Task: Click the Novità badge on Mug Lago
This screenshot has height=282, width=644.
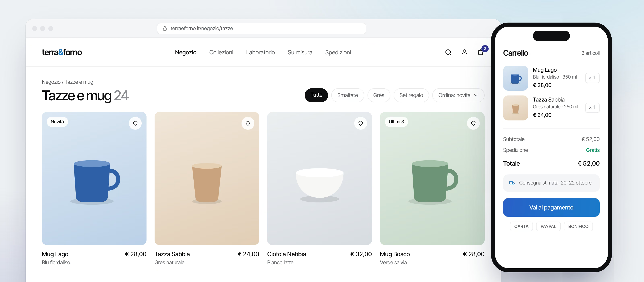Action: (x=57, y=122)
